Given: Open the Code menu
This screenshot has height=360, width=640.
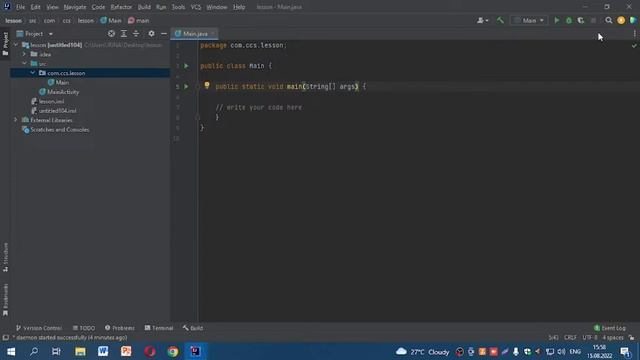Looking at the screenshot, I should tap(98, 7).
